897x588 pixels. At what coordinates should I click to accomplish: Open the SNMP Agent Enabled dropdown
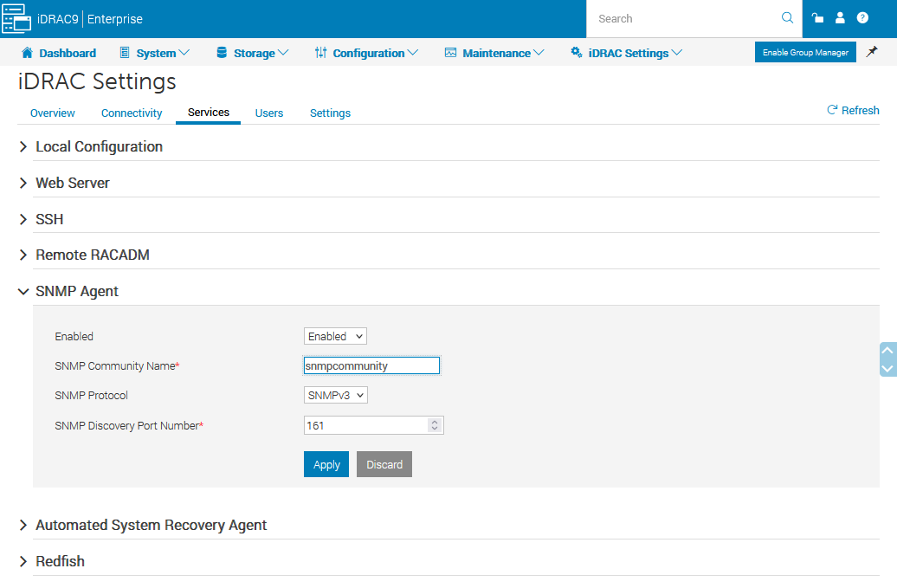coord(335,336)
